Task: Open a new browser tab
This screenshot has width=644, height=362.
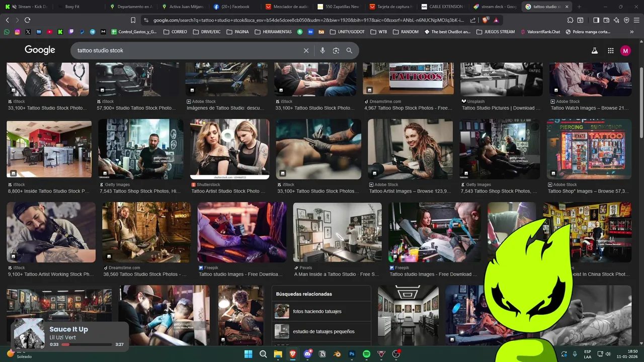Action: [579, 7]
